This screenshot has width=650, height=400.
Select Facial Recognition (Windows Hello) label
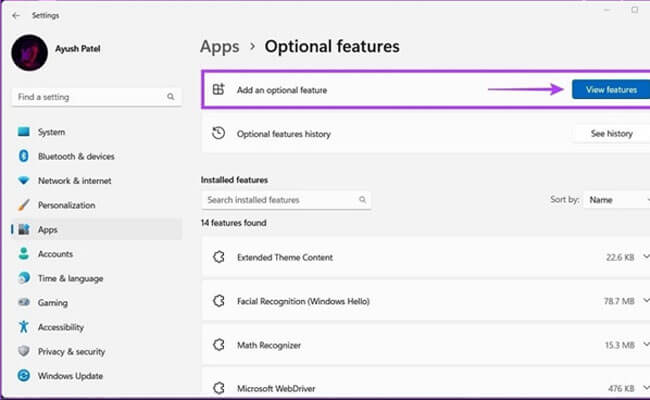[x=303, y=301]
